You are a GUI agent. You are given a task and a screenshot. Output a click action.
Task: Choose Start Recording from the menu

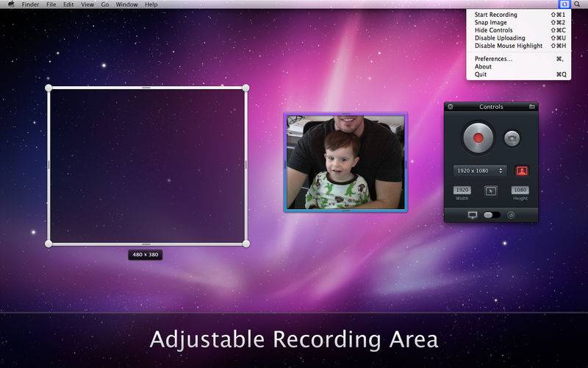point(519,15)
